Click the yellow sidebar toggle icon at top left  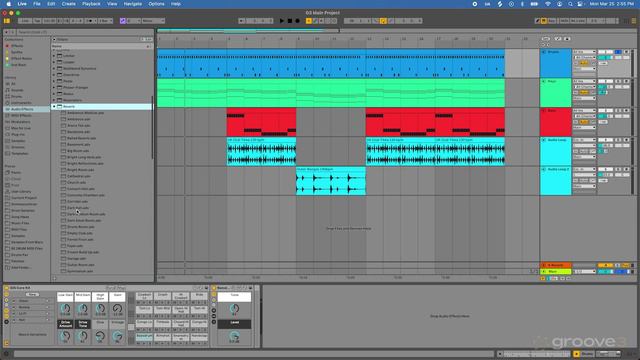click(x=7, y=21)
